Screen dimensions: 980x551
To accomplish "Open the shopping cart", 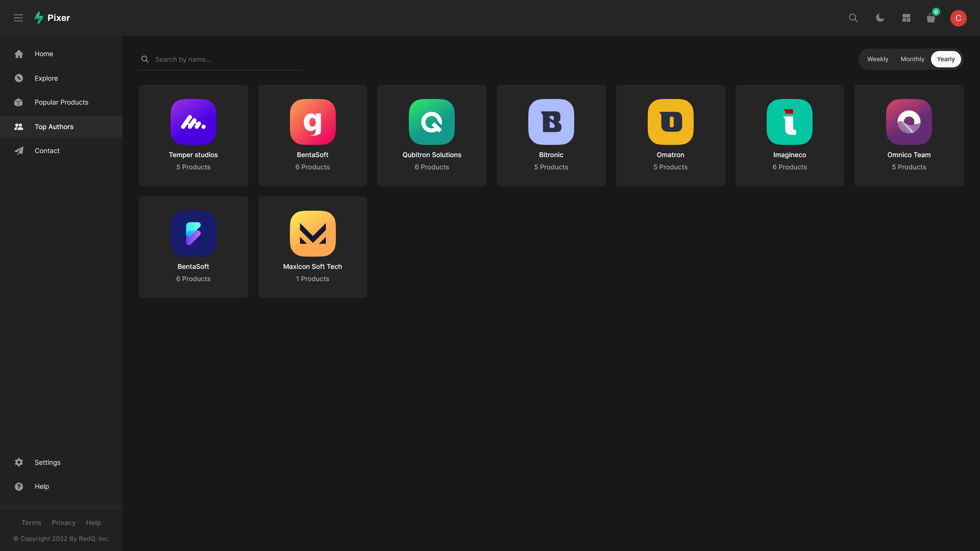I will click(931, 19).
